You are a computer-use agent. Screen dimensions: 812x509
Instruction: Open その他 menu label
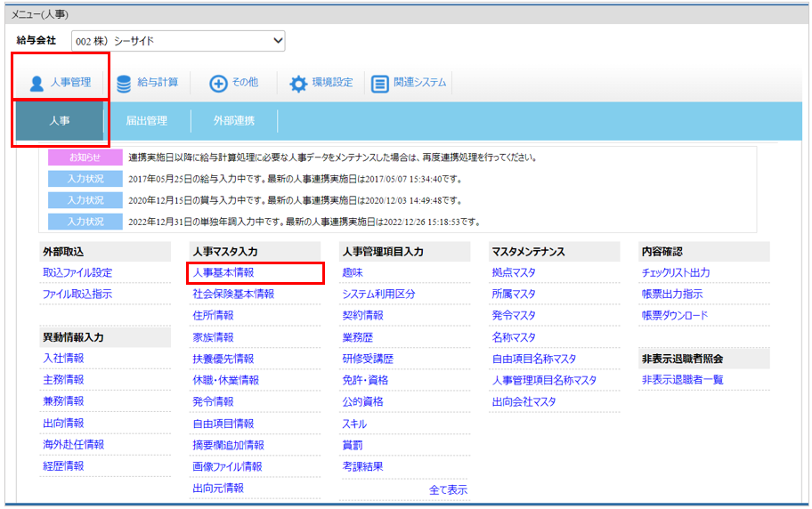(245, 83)
